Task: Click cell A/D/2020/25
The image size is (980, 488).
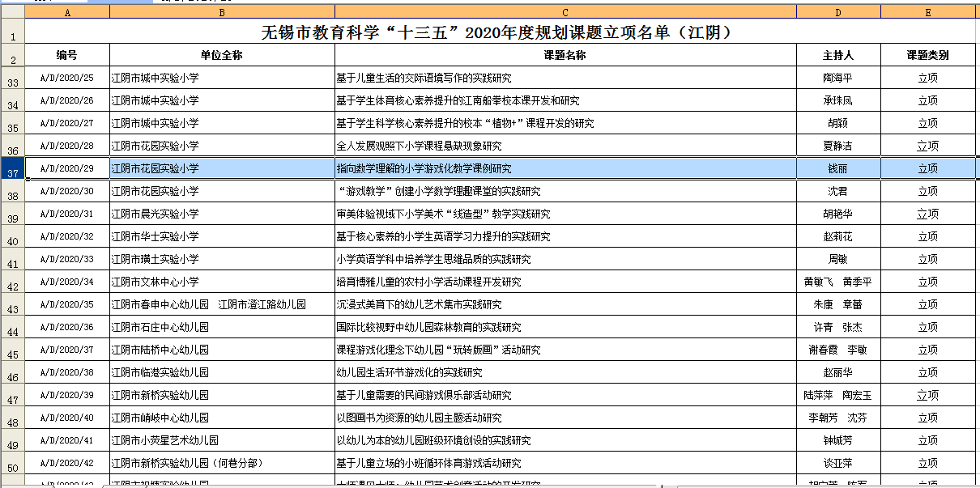Action: click(67, 79)
